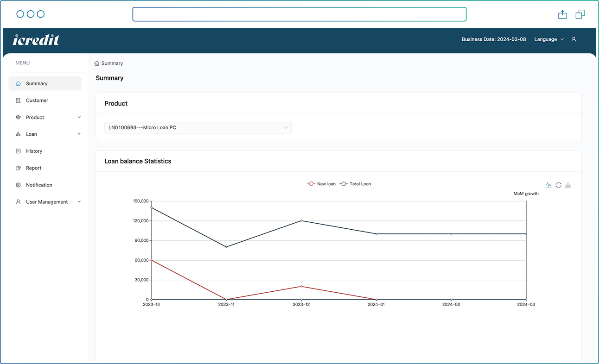Click the Notification gear icon

[x=18, y=185]
